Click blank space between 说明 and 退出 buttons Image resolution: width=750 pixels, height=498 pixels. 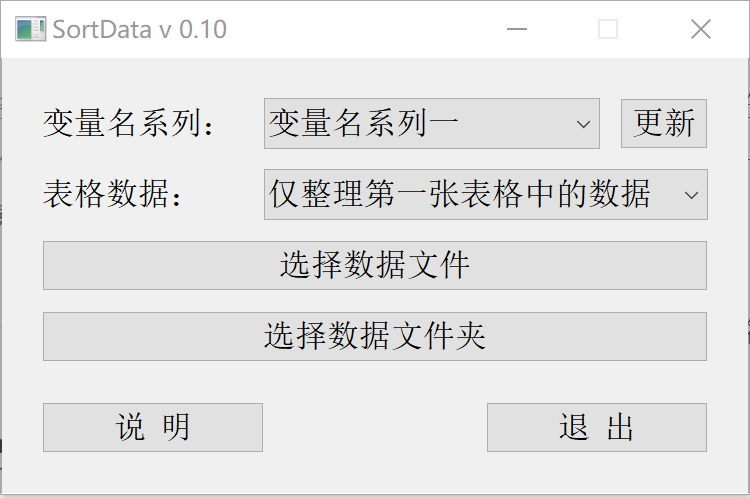pyautogui.click(x=375, y=427)
